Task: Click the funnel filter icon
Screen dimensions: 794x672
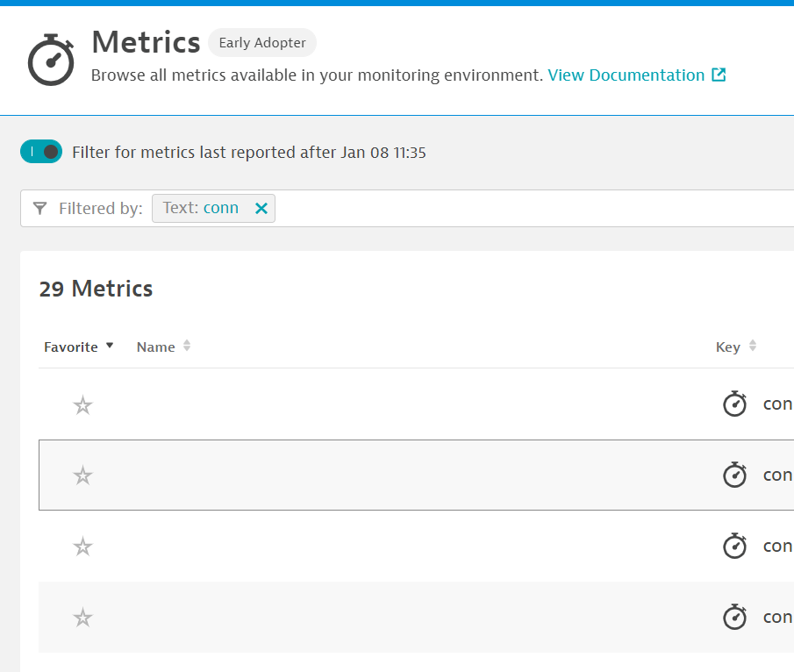Action: (x=39, y=209)
